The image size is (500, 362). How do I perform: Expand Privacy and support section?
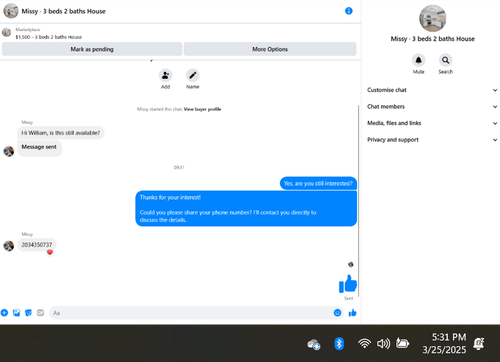coord(432,140)
